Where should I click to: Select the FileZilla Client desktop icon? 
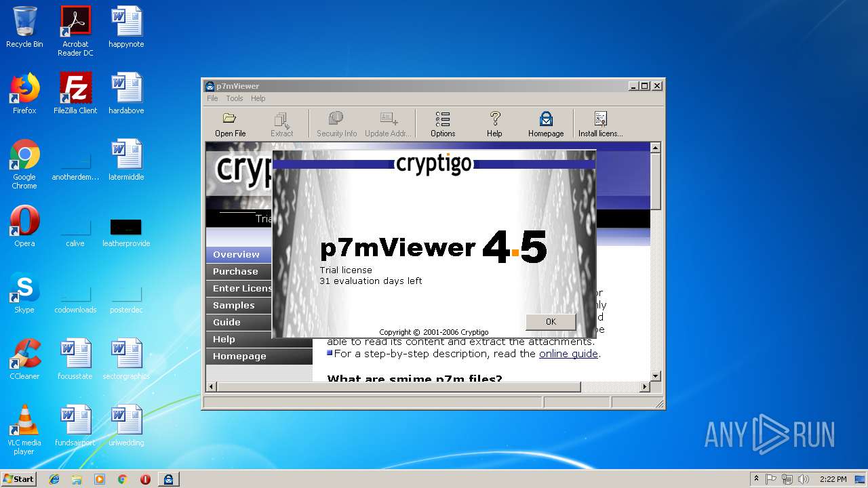[x=75, y=94]
